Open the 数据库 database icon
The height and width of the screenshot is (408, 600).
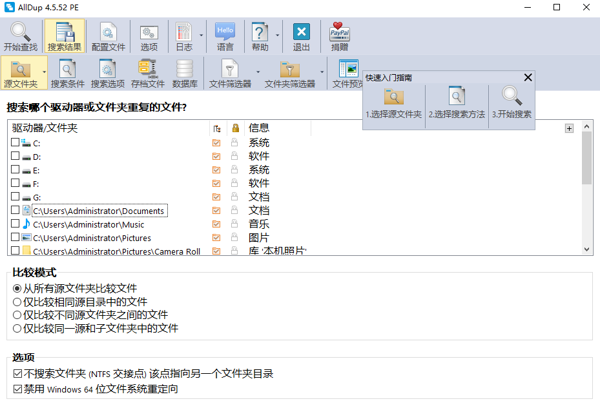[x=185, y=73]
